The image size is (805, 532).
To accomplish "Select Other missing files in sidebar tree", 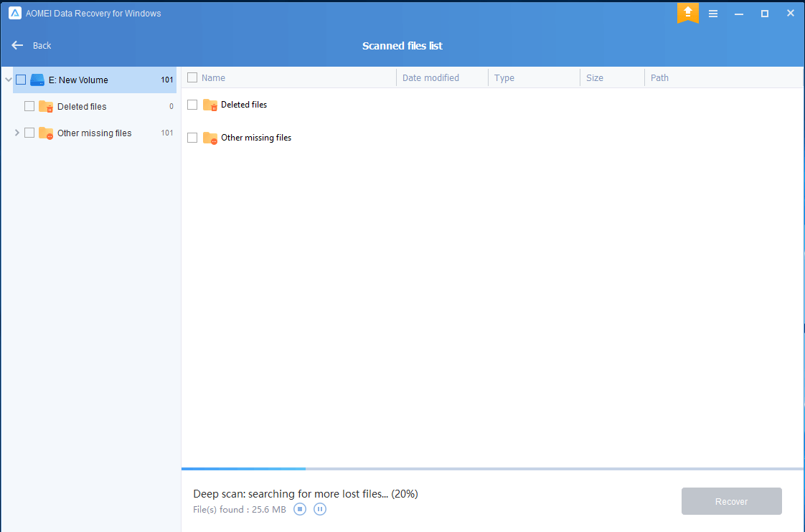I will click(x=95, y=133).
